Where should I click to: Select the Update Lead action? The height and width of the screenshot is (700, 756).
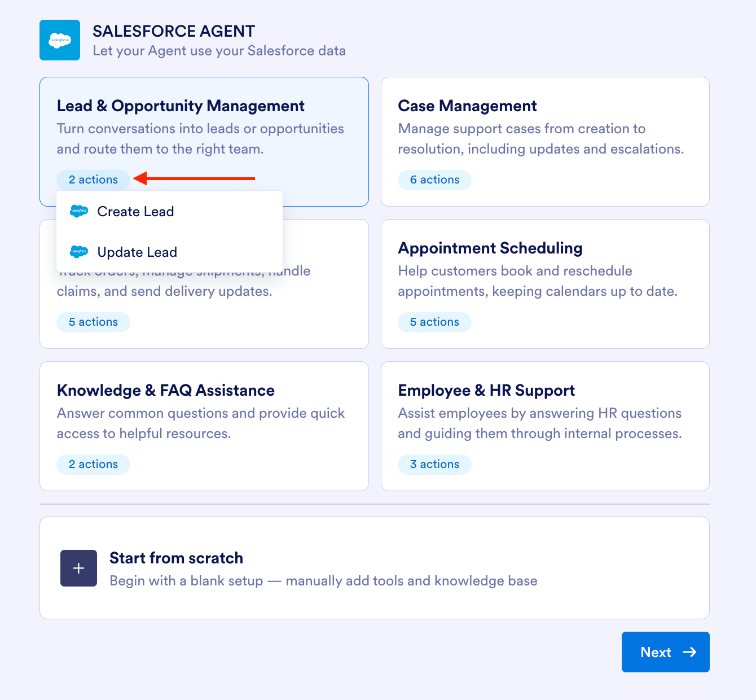(137, 252)
